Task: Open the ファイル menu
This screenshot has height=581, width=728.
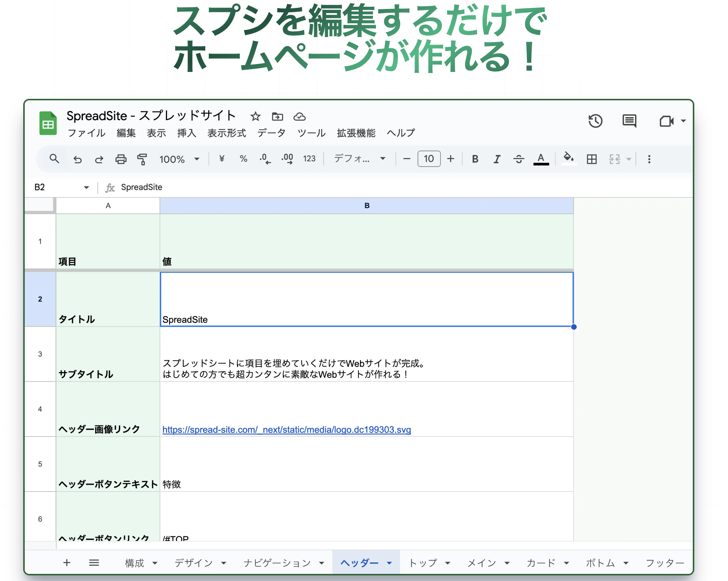Action: 87,133
